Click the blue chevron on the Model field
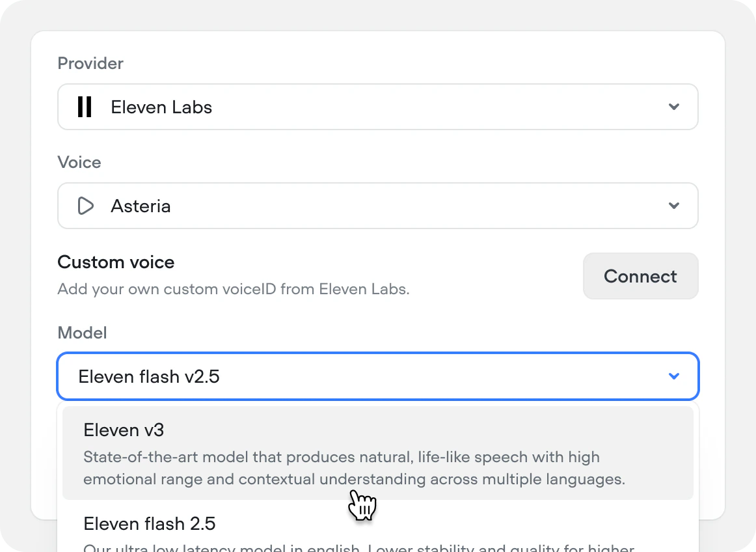Viewport: 756px width, 552px height. pos(674,376)
